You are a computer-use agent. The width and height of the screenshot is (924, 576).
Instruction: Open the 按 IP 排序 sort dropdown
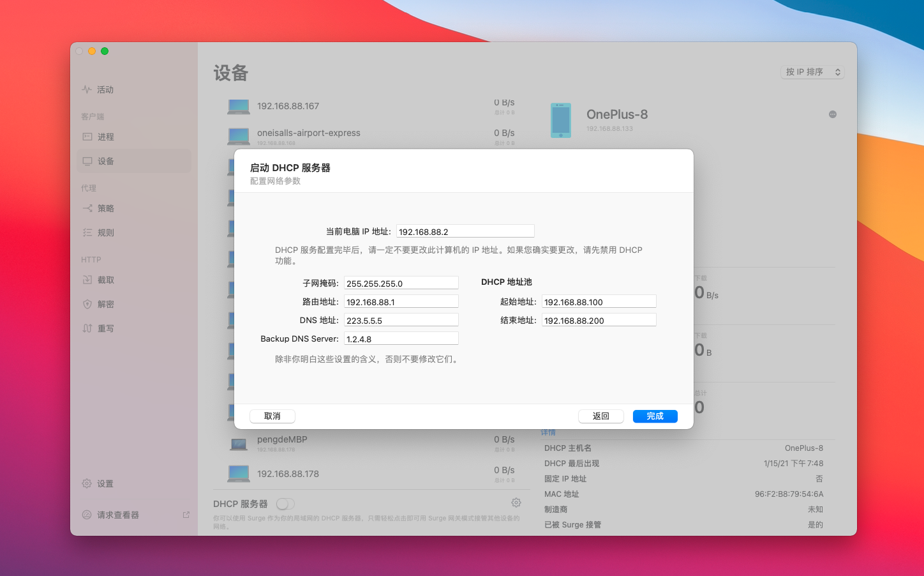click(x=812, y=72)
